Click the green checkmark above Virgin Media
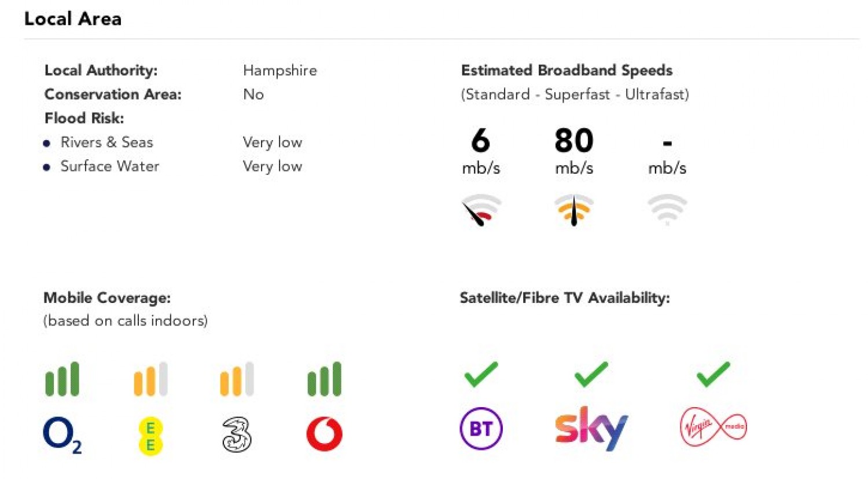The width and height of the screenshot is (868, 479). point(713,374)
